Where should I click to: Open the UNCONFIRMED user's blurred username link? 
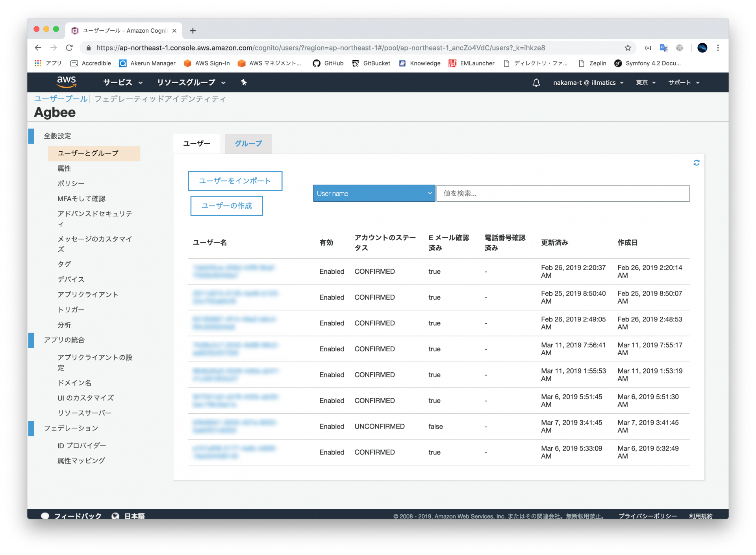pyautogui.click(x=235, y=426)
